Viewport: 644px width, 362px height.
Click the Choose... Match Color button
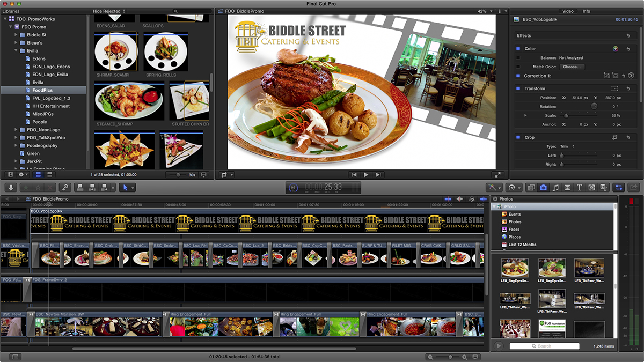coord(571,67)
